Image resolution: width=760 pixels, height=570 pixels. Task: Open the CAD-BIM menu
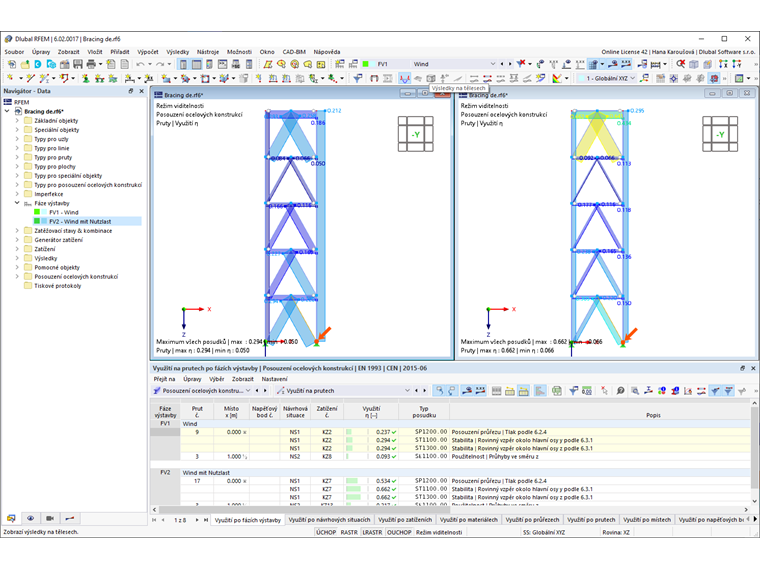pos(294,52)
